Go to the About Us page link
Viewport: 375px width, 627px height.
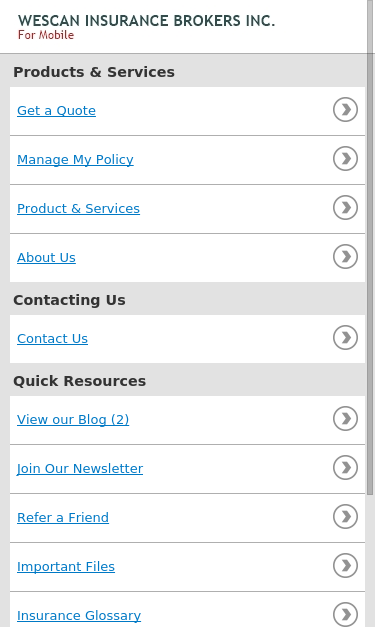[x=46, y=258]
